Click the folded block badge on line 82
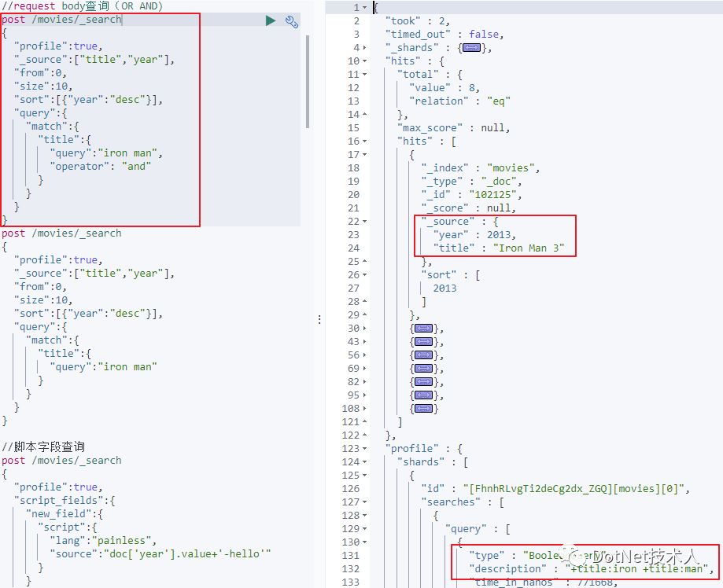The image size is (723, 588). [423, 381]
